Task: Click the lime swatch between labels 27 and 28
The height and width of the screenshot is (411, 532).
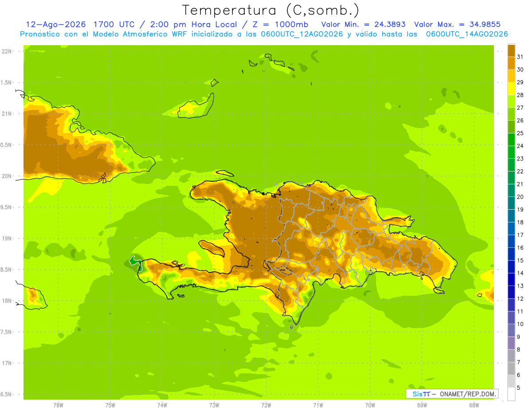Action: (511, 101)
